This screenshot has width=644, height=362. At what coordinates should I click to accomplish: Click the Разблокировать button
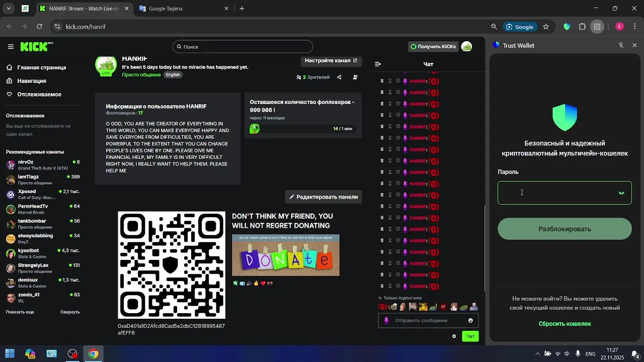pos(565,229)
